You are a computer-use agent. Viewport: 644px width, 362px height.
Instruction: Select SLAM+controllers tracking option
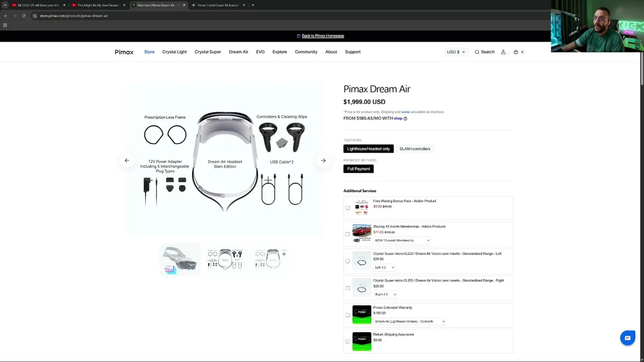[415, 149]
